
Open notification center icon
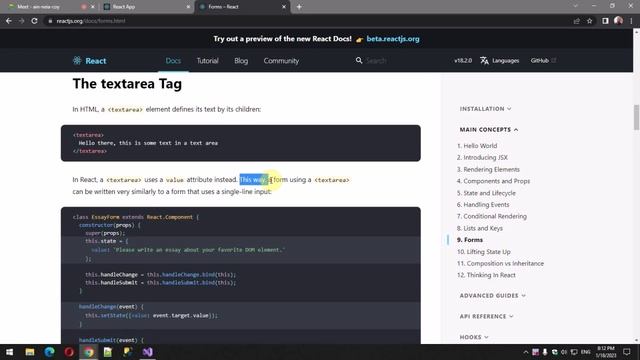pos(627,352)
